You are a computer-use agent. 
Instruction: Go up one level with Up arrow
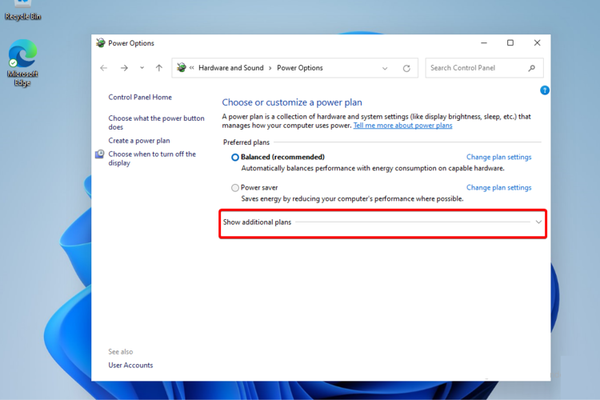[x=159, y=68]
